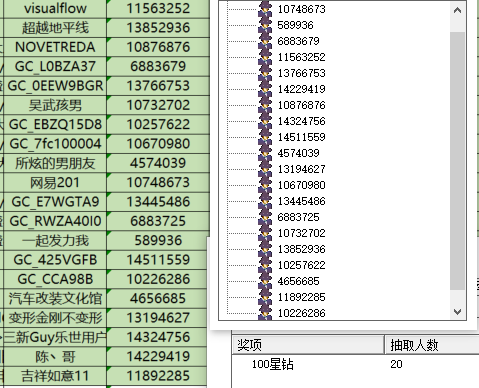Viewport: 479px width, 388px height.
Task: Click spreadsheet cell NOVETREDA
Action: click(x=55, y=47)
